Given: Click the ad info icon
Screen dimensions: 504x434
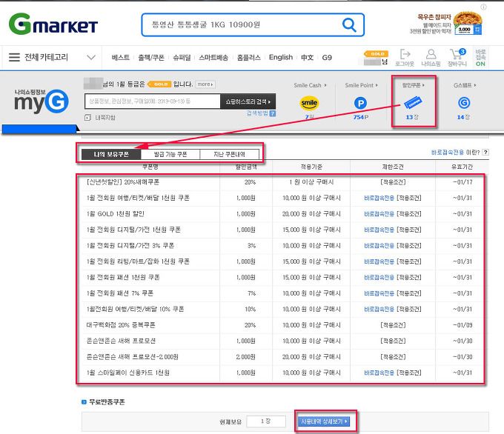Looking at the screenshot, I should pyautogui.click(x=483, y=7).
